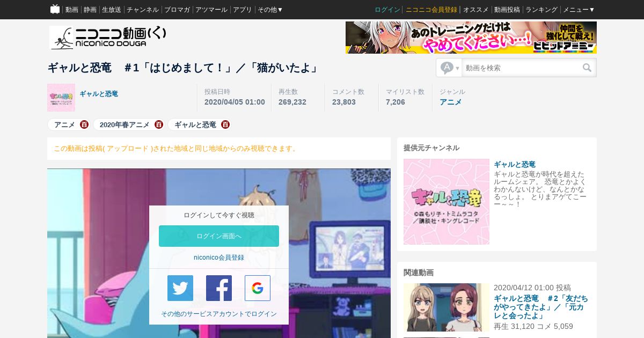Viewport: 644px width, 338px height.
Task: Click the view count 269,232
Action: [292, 102]
